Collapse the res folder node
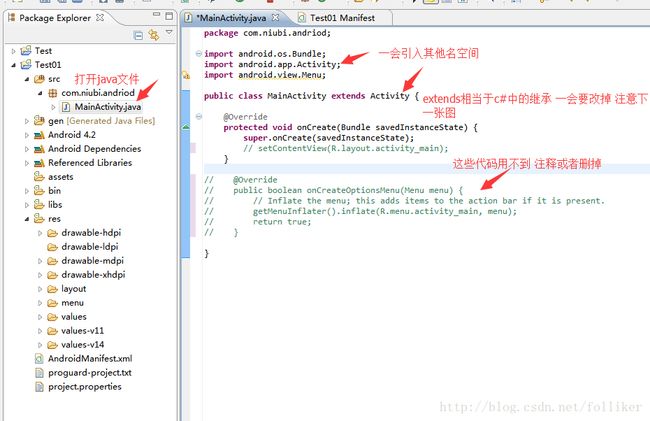This screenshot has height=421, width=650. pyautogui.click(x=27, y=219)
